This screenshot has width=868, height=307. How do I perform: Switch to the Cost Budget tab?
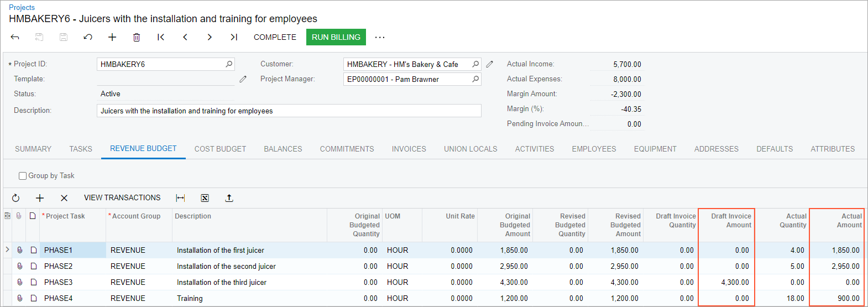[x=220, y=149]
